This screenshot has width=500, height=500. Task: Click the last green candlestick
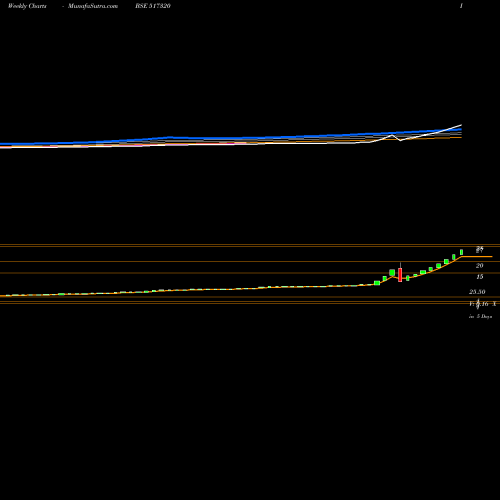[462, 252]
